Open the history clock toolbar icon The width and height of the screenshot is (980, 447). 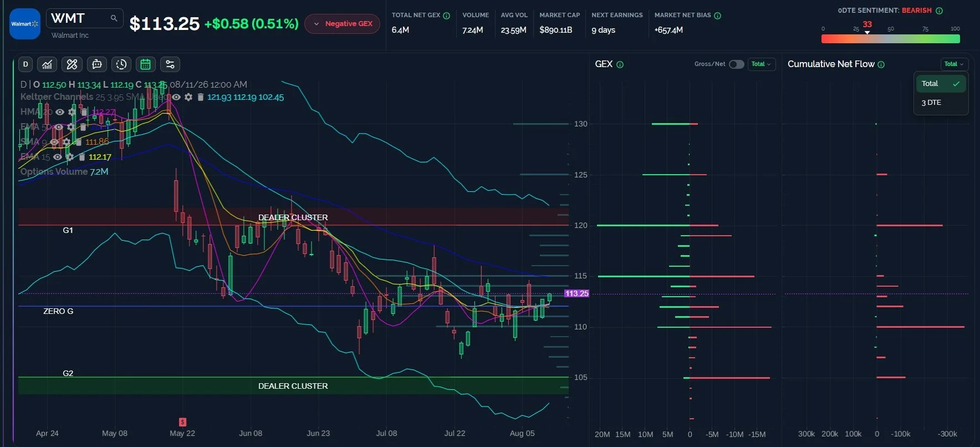[x=121, y=64]
